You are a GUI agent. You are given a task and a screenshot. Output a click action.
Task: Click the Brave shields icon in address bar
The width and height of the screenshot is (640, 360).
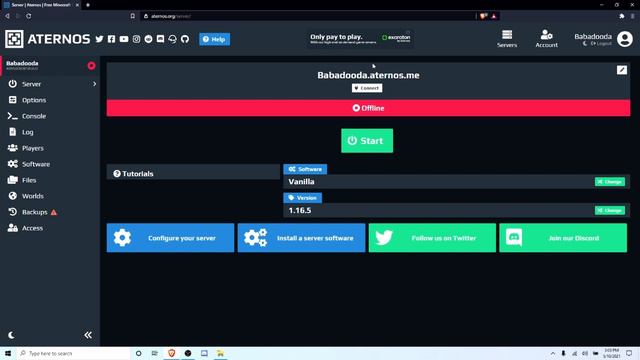483,16
